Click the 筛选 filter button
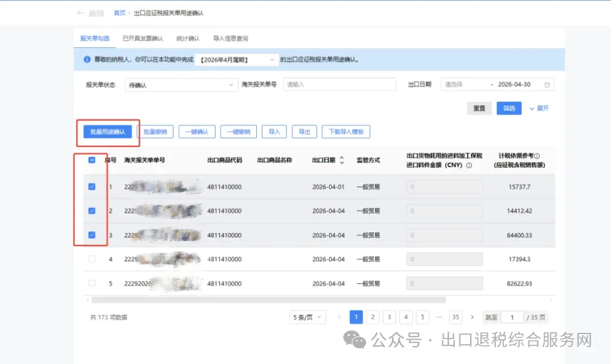The height and width of the screenshot is (364, 611). tap(509, 108)
